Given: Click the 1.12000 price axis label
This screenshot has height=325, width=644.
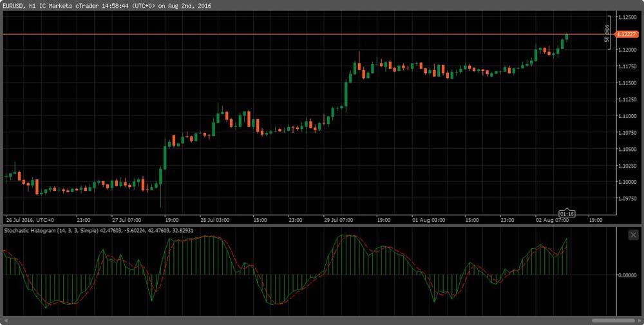Looking at the screenshot, I should (x=627, y=50).
